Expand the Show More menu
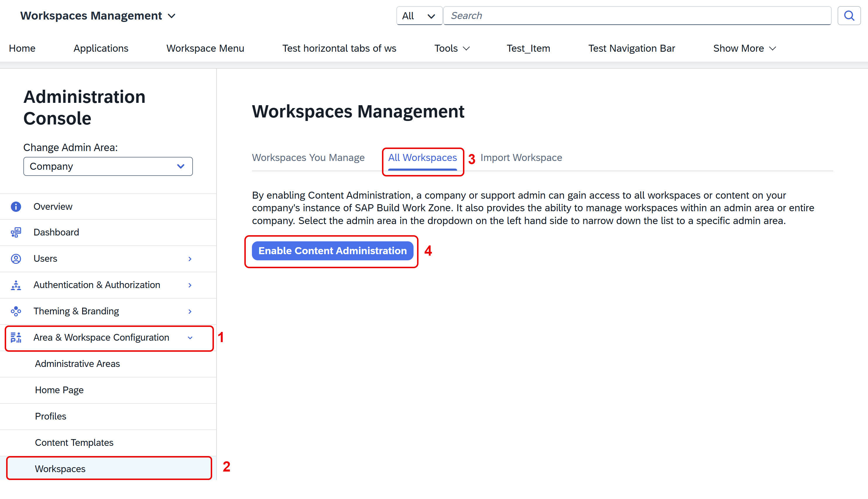This screenshot has height=499, width=868. (744, 48)
